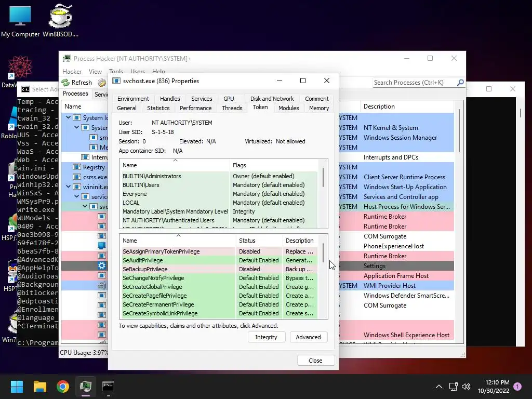Click the DataV desktop shortcut icon
The image size is (532, 399).
(x=20, y=67)
